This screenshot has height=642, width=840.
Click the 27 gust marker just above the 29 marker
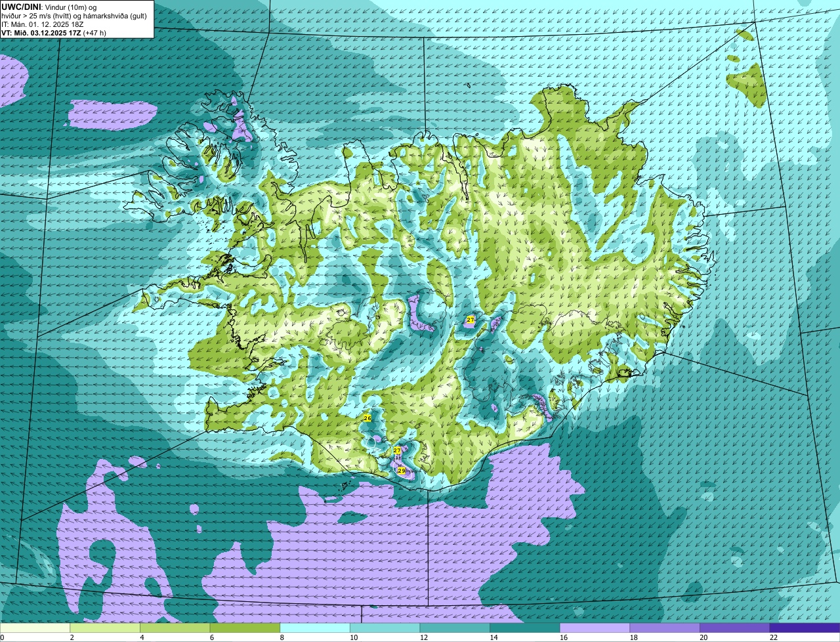tap(397, 450)
